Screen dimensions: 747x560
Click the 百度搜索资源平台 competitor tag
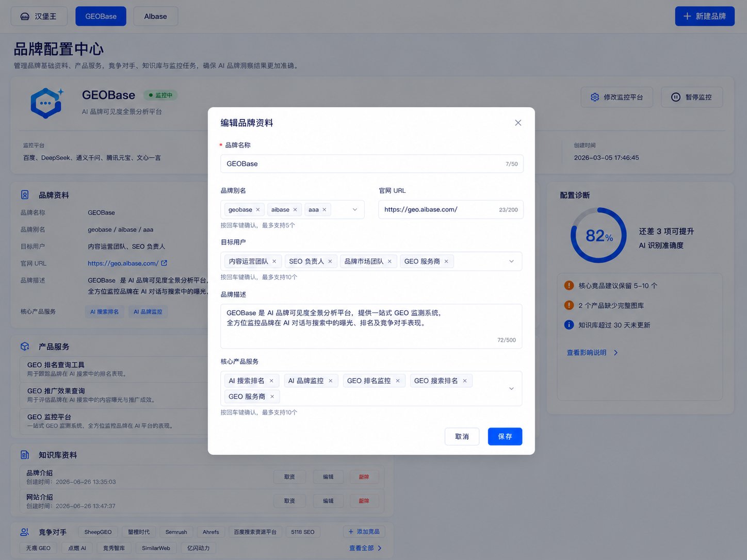255,532
